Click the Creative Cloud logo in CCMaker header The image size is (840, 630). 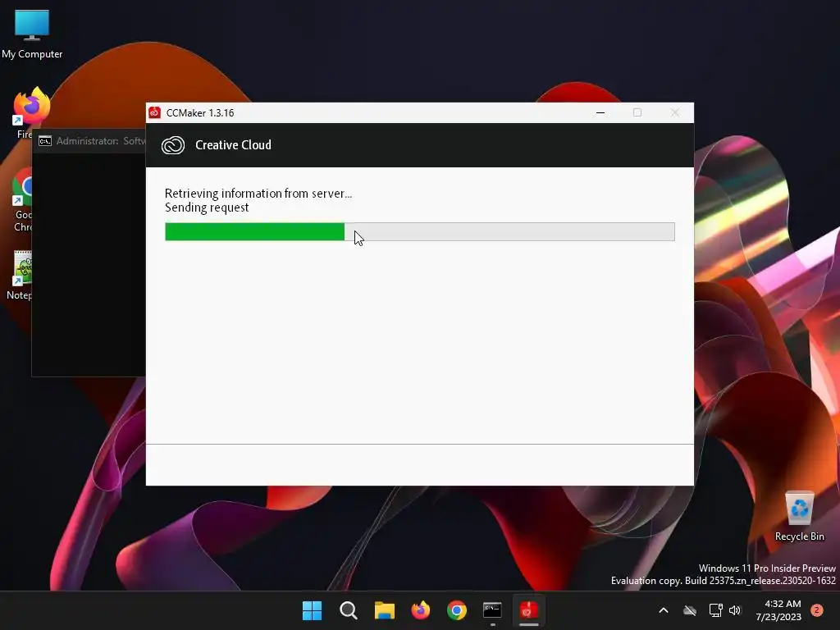(x=173, y=145)
